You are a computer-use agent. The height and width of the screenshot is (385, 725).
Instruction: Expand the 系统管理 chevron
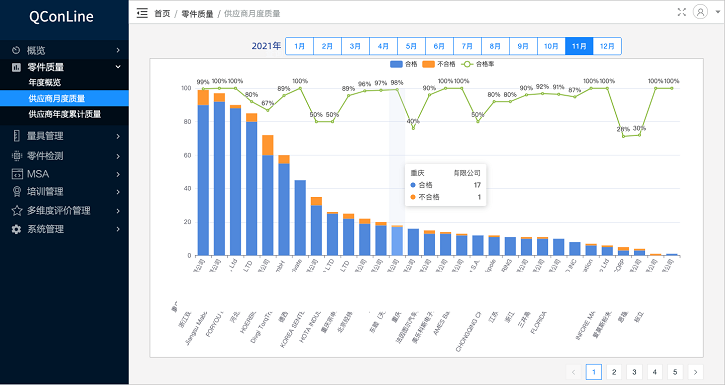pos(118,229)
